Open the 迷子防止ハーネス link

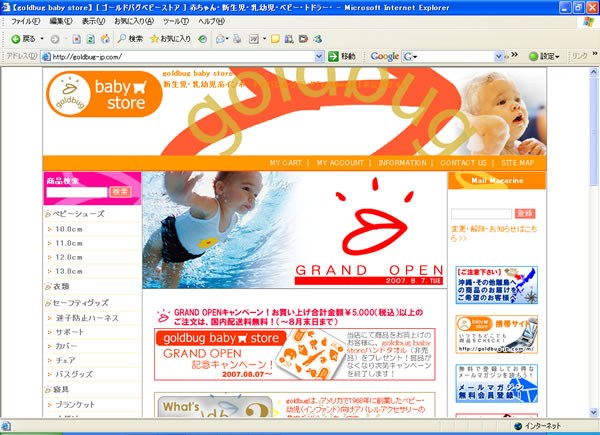(87, 318)
